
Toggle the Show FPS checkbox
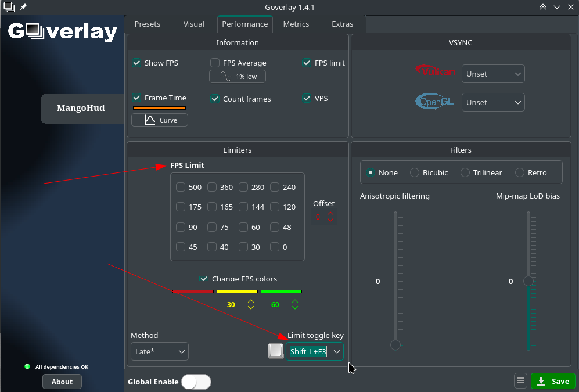click(x=136, y=63)
